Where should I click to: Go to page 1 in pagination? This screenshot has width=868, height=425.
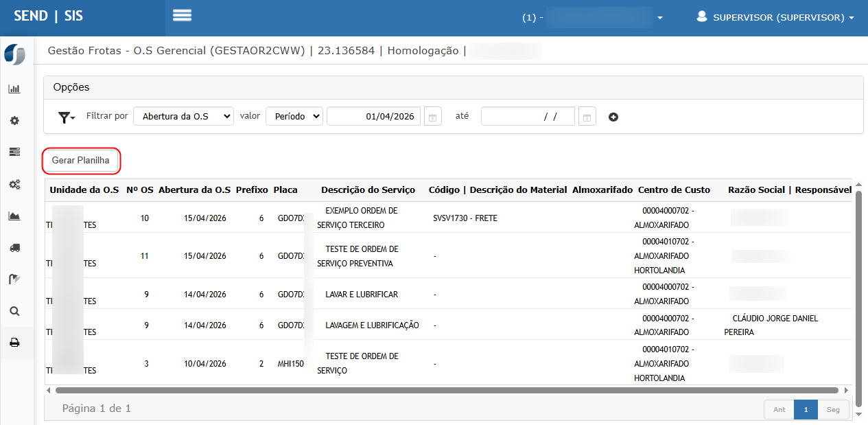(x=806, y=409)
